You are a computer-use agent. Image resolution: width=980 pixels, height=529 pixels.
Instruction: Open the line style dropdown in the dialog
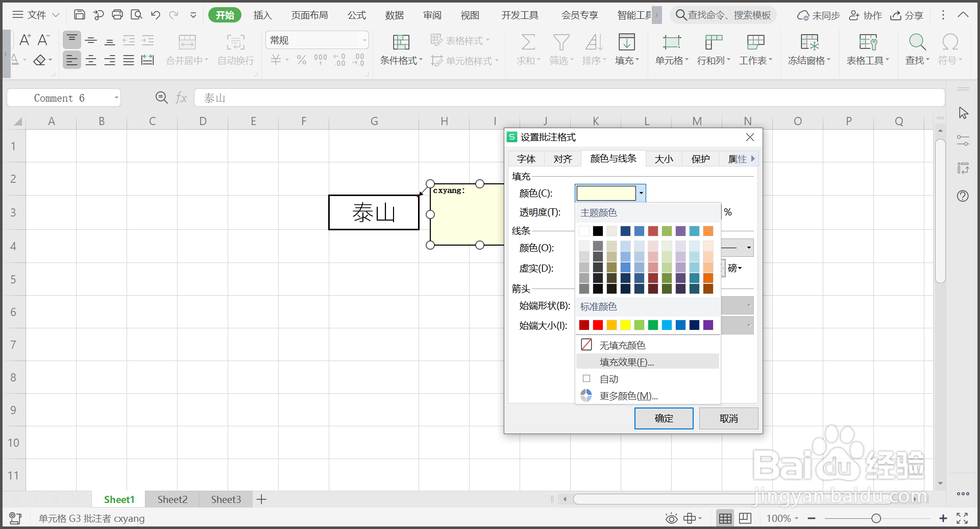pos(737,248)
